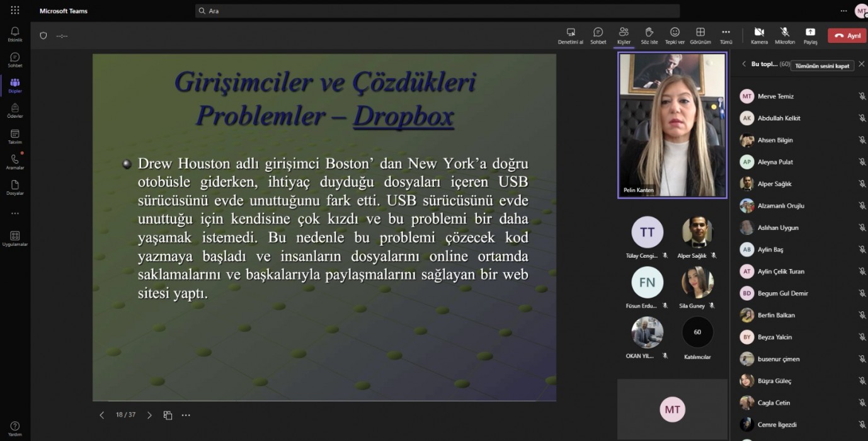Open Ekipler (Teams) in sidebar
Viewport: 868px width, 441px height.
click(x=15, y=86)
